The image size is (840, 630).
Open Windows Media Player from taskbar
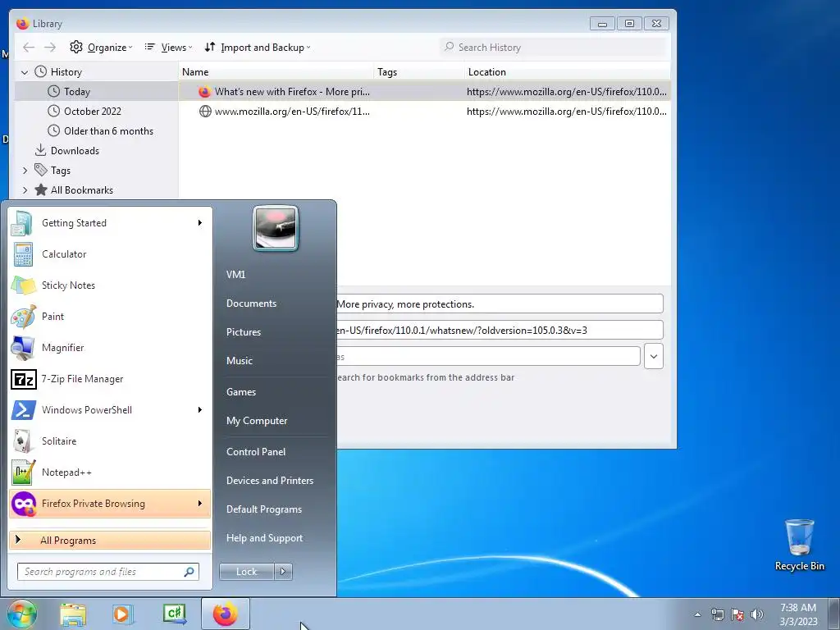[123, 614]
